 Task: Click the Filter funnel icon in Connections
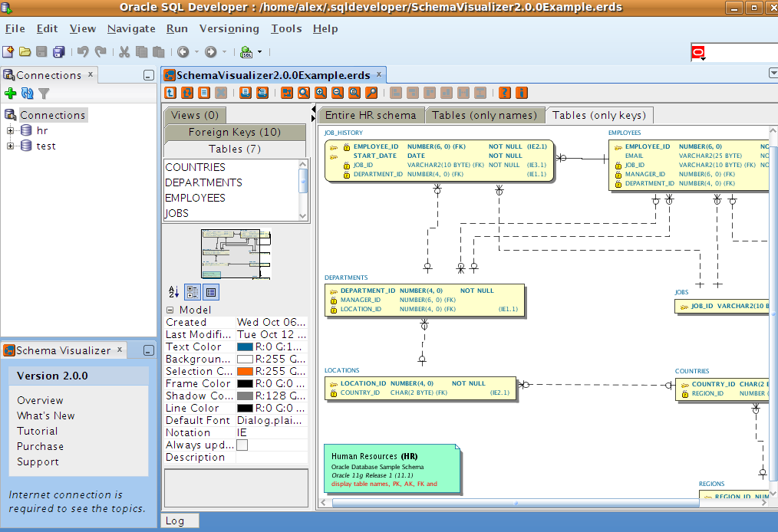(45, 94)
